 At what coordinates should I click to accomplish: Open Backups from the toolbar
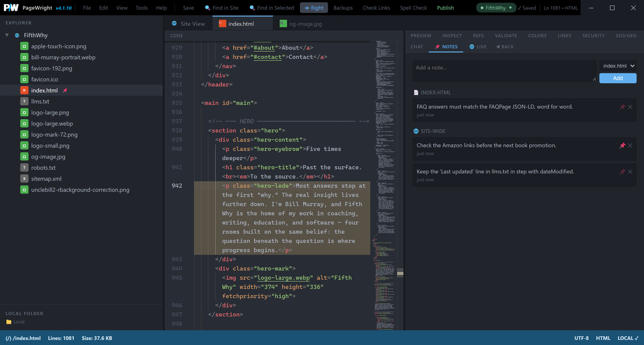pyautogui.click(x=343, y=8)
